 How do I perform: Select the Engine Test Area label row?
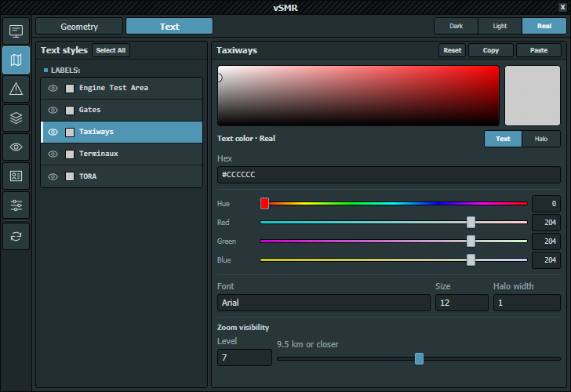point(122,88)
